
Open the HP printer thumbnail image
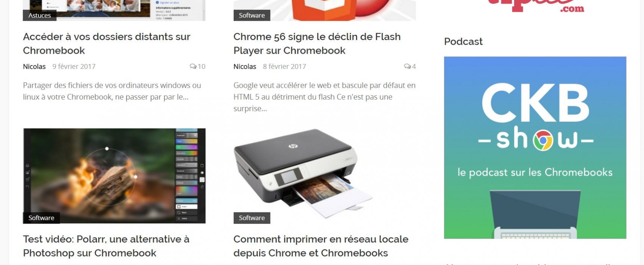coord(325,176)
